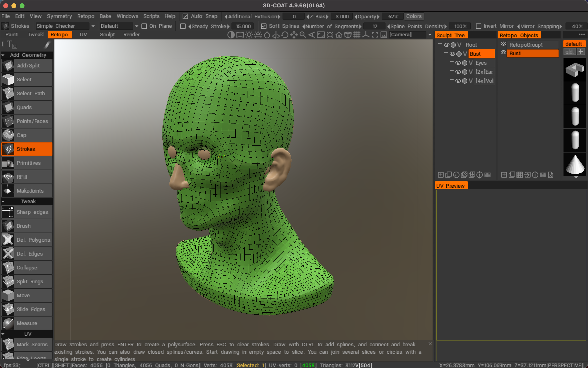Click the Colors button
The image size is (588, 368).
[x=414, y=16]
